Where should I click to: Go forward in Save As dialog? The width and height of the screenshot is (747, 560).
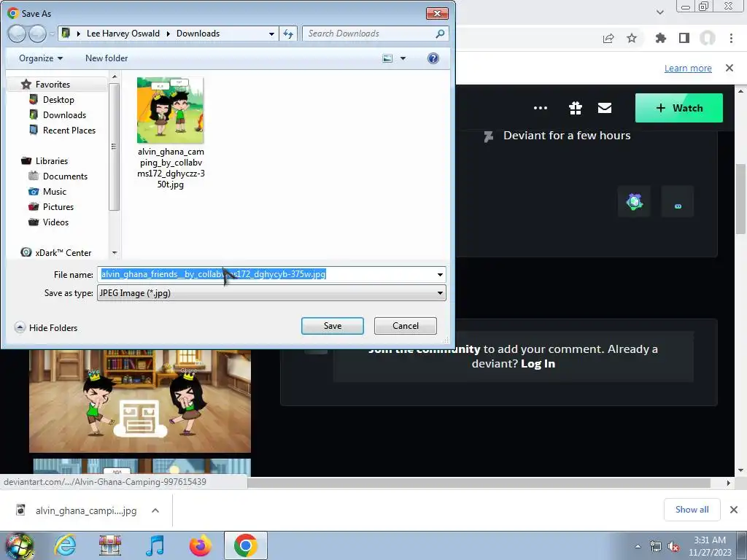37,34
